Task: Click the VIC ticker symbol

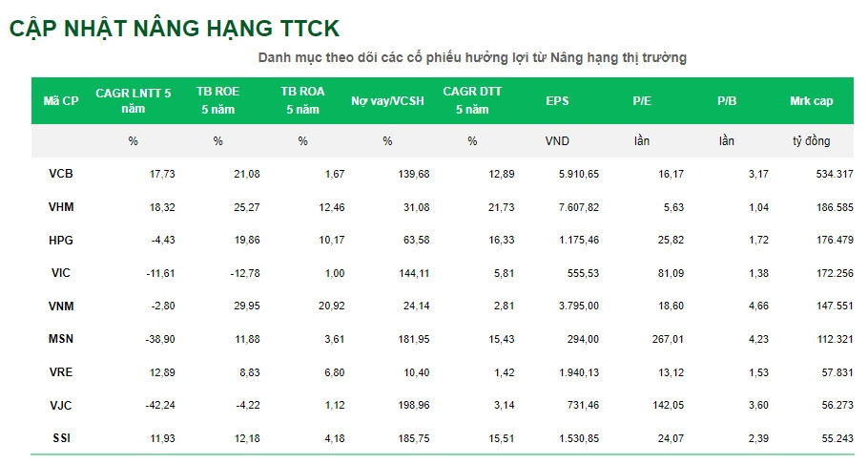Action: point(60,273)
